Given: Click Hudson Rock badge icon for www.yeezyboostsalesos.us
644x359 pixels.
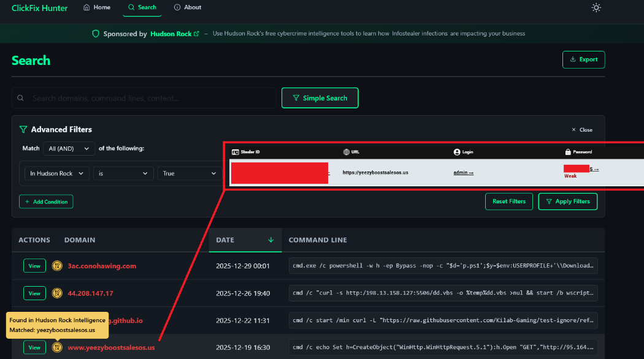Looking at the screenshot, I should pos(57,347).
